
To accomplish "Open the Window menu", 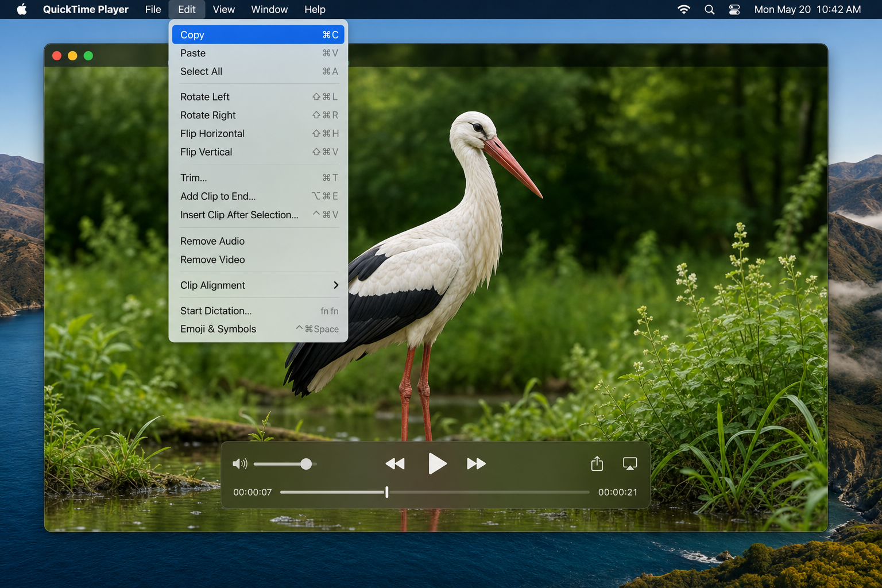I will [269, 9].
